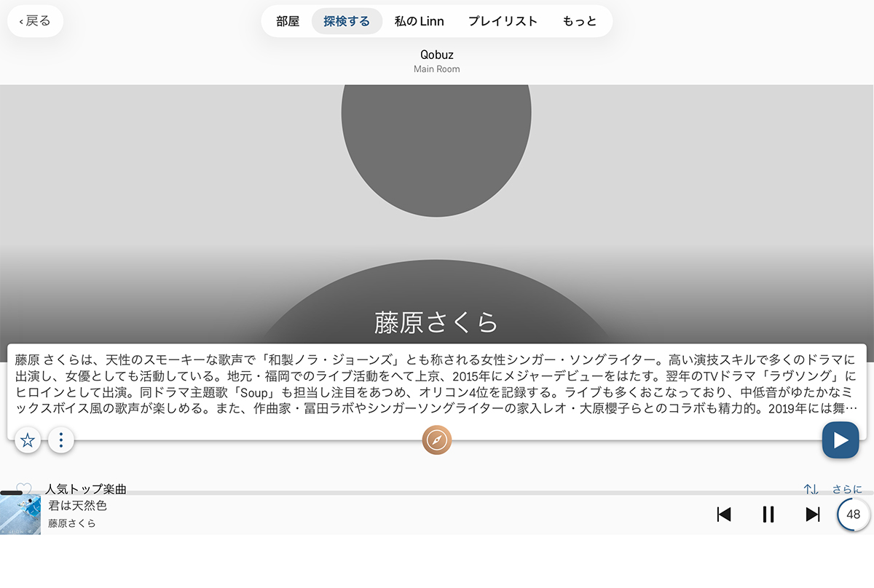Screen dimensions: 874x588
Task: Open the もっと tab
Action: pos(580,21)
